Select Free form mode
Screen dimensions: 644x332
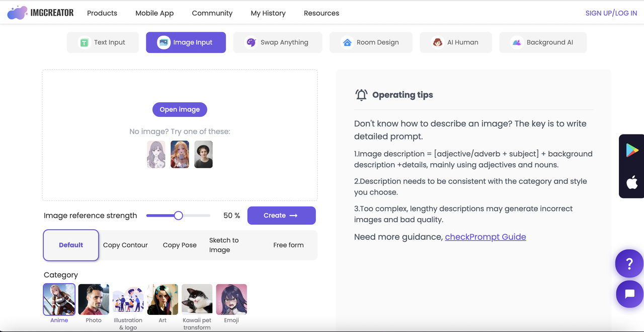pyautogui.click(x=288, y=245)
